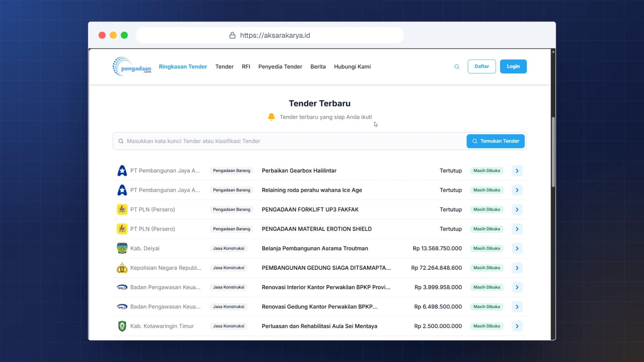The image size is (644, 362).
Task: Click Kab. Deiyai regional emblem icon
Action: 122,248
